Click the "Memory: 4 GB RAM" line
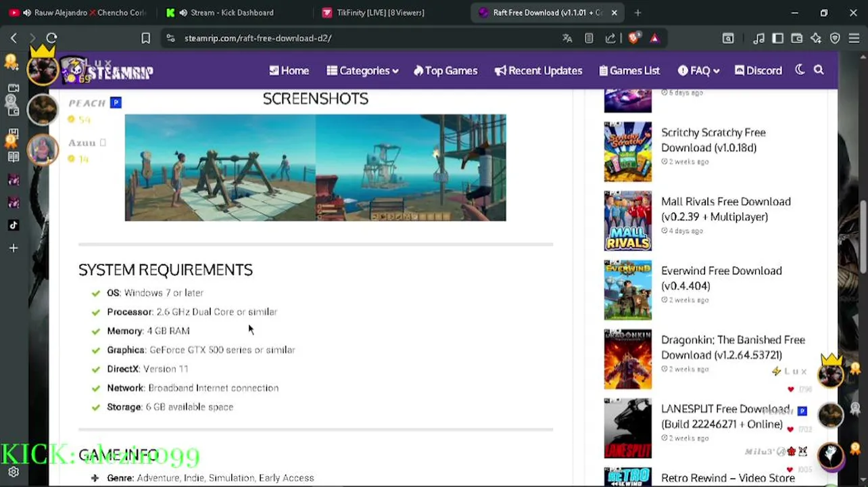This screenshot has height=487, width=868. click(x=148, y=331)
